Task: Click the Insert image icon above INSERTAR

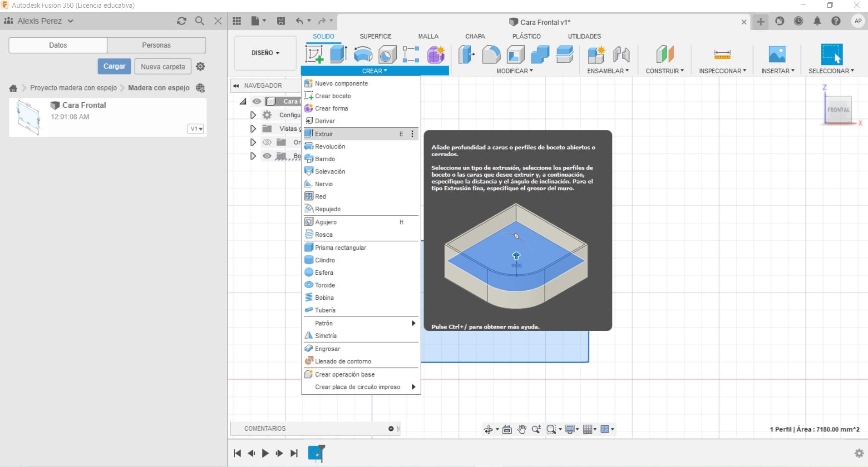Action: click(777, 55)
